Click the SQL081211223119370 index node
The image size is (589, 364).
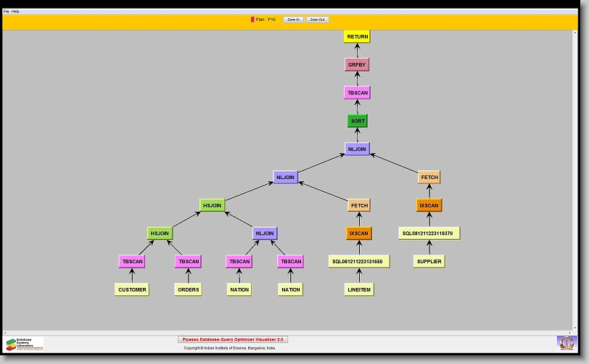429,233
